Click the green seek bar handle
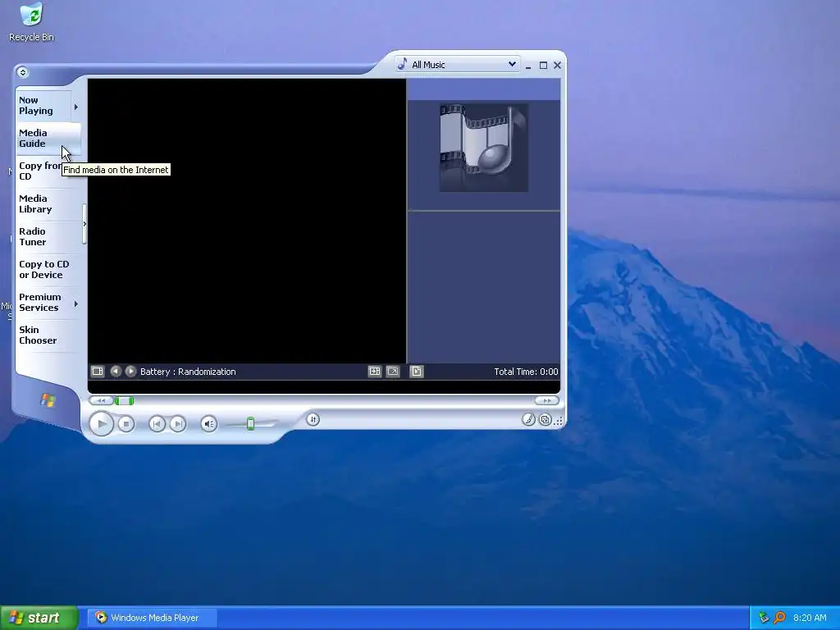Screen dimensions: 840x630 pyautogui.click(x=125, y=400)
